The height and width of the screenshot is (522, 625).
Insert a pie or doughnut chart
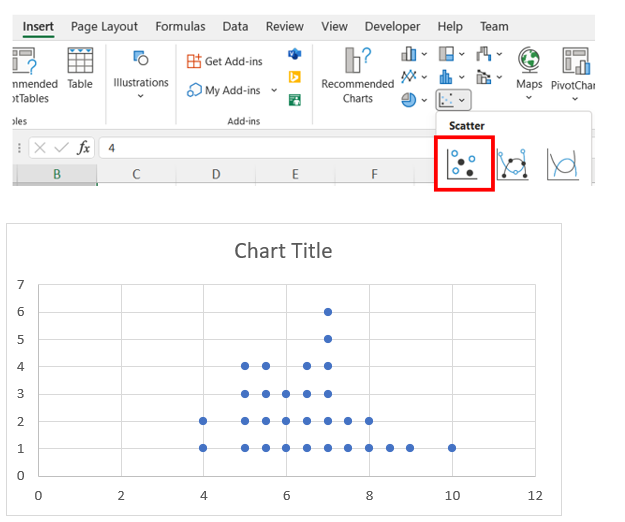409,100
